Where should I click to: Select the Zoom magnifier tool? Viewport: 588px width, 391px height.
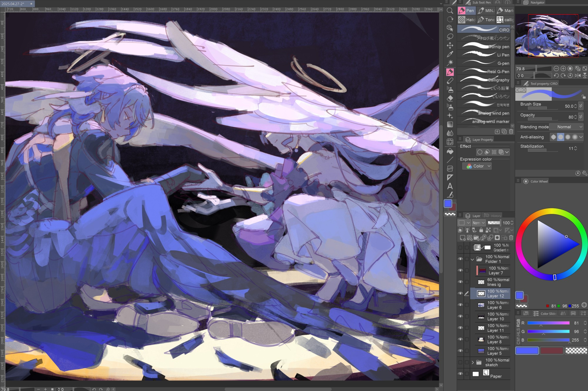(450, 11)
